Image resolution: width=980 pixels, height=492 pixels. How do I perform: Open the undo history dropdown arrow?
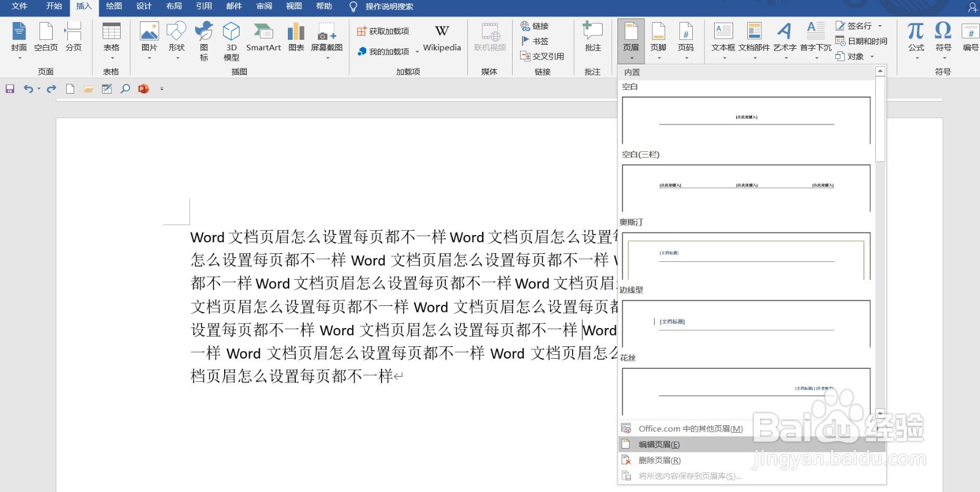[x=39, y=89]
